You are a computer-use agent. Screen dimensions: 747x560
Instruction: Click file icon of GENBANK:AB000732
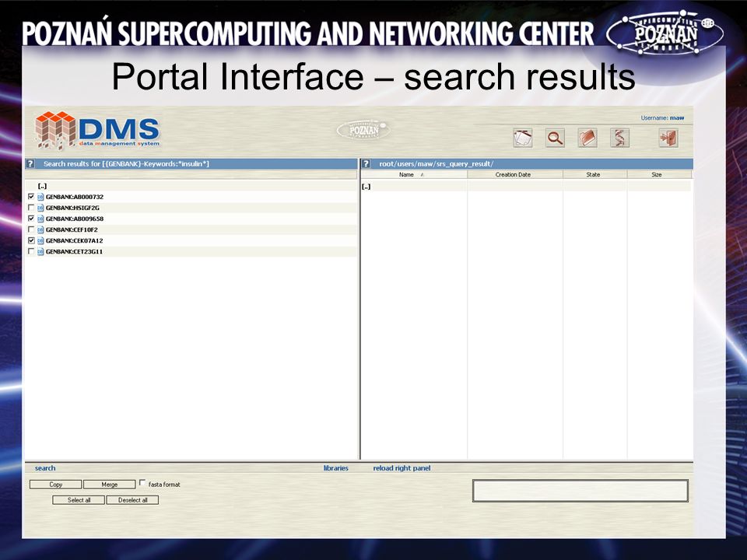tap(40, 197)
